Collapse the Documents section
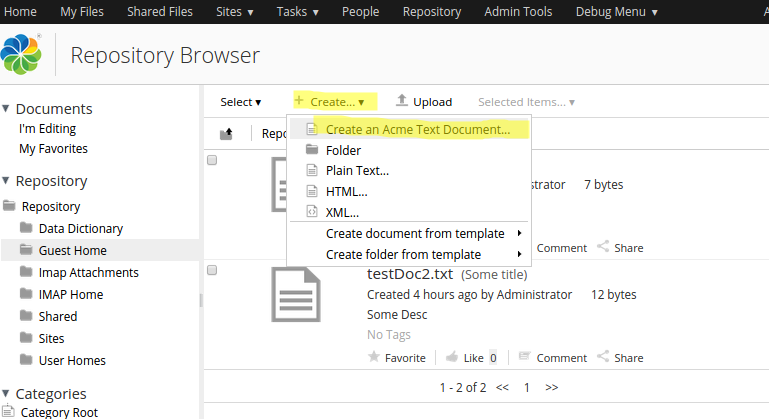The width and height of the screenshot is (769, 419). [6, 108]
